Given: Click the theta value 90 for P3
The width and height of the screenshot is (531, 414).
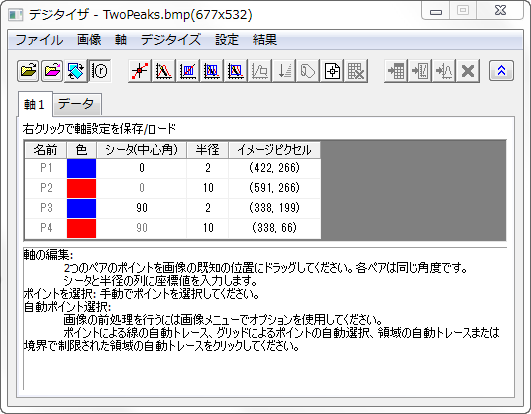Looking at the screenshot, I should (x=142, y=208).
